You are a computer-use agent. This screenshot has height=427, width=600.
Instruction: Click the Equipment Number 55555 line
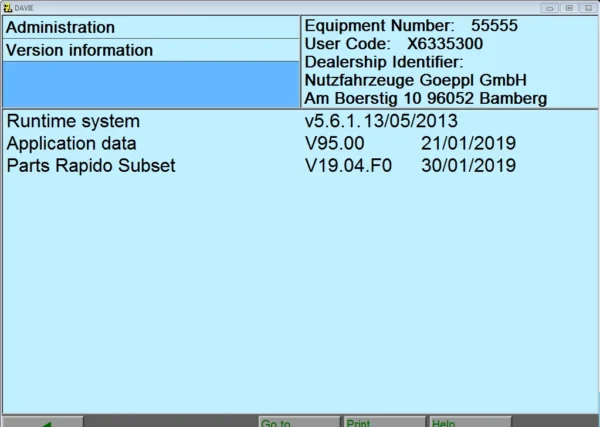[411, 26]
